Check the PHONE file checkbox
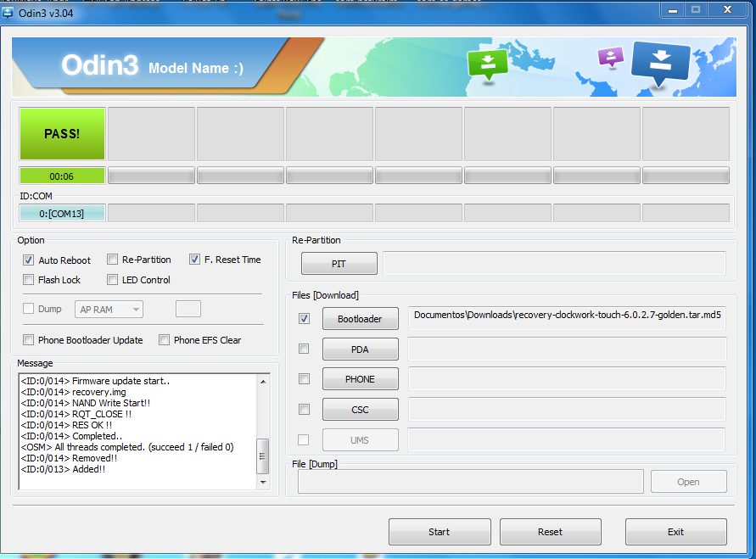Viewport: 756px width, 559px height. [304, 379]
